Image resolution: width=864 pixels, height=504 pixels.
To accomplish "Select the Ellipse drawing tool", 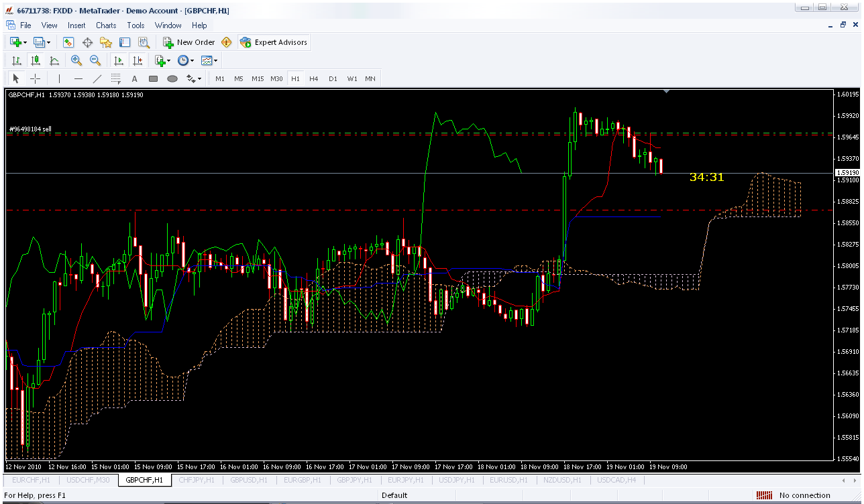I will (172, 78).
